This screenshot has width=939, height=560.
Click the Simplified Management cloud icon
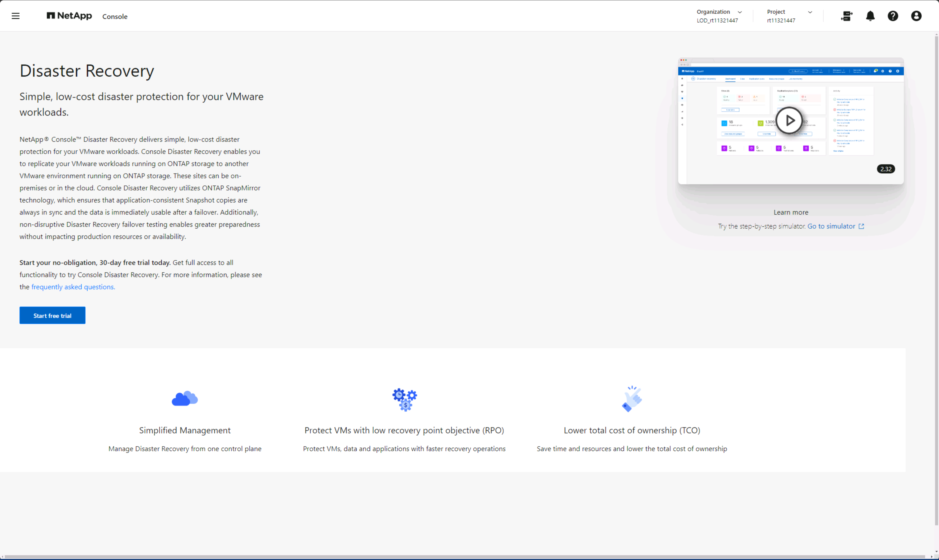[x=185, y=399]
